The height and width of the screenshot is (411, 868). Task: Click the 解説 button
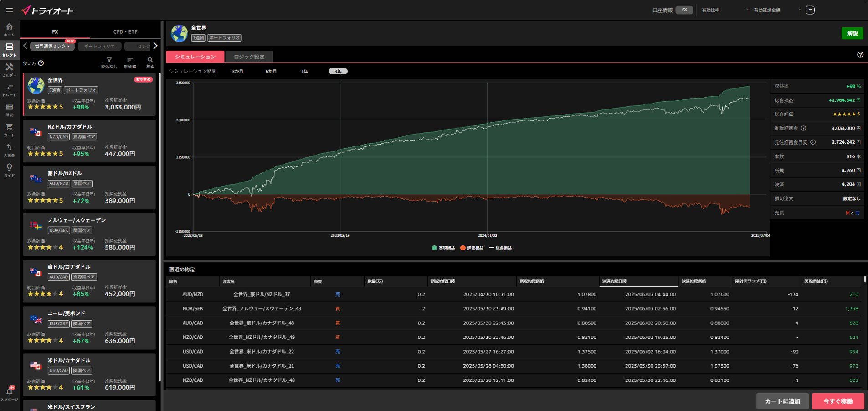852,33
